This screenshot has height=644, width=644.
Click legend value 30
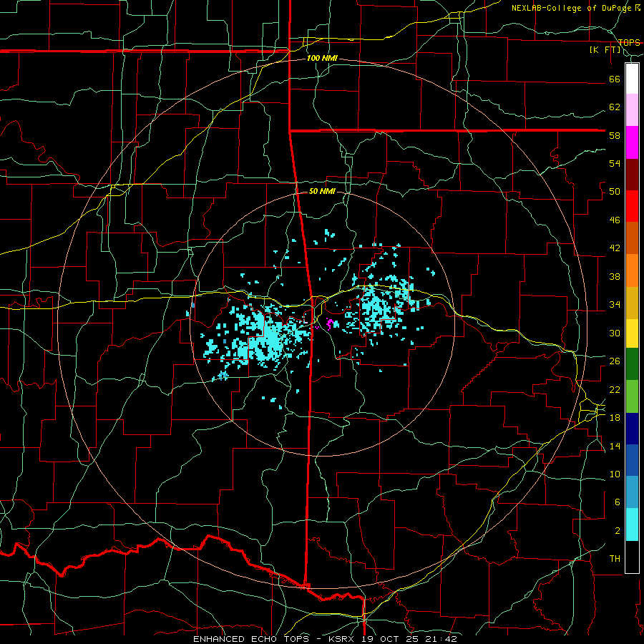615,333
